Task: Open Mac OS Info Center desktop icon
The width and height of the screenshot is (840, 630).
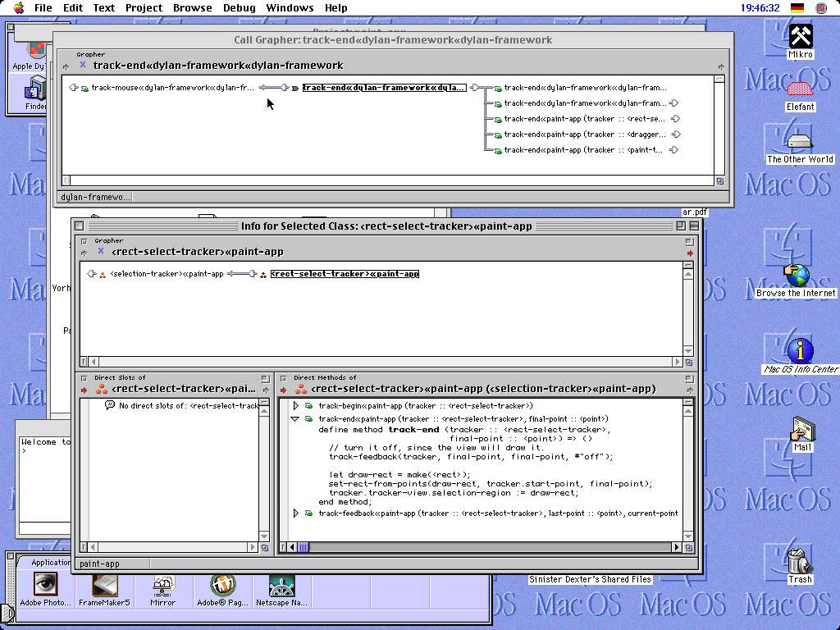Action: [800, 351]
